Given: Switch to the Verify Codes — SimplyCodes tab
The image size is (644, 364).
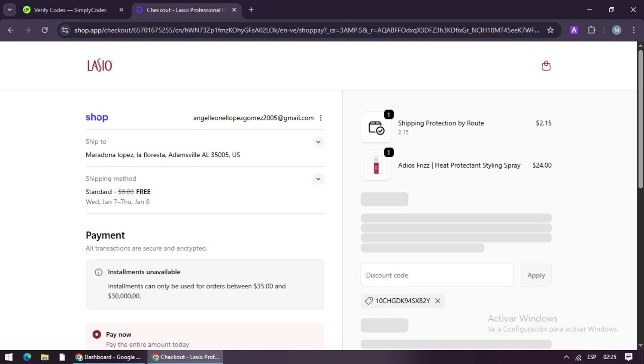Looking at the screenshot, I should (x=70, y=10).
